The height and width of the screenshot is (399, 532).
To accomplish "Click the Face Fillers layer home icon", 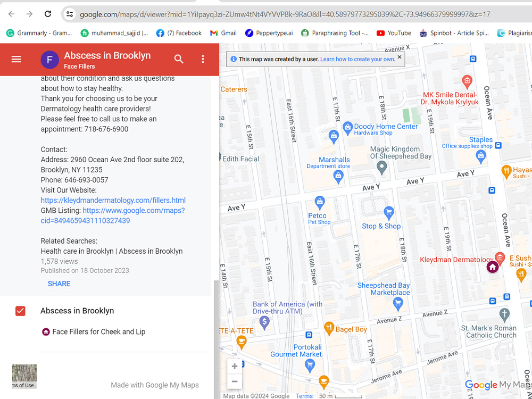I will (x=46, y=332).
